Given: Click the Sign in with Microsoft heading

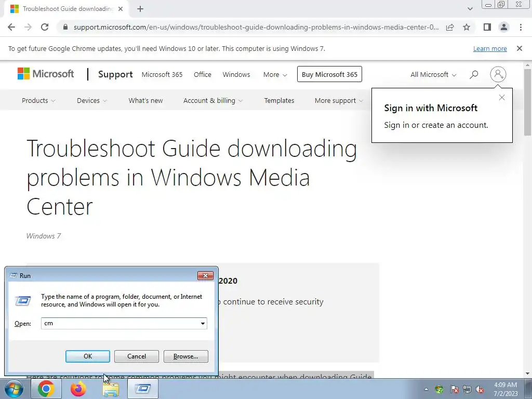Looking at the screenshot, I should (431, 108).
